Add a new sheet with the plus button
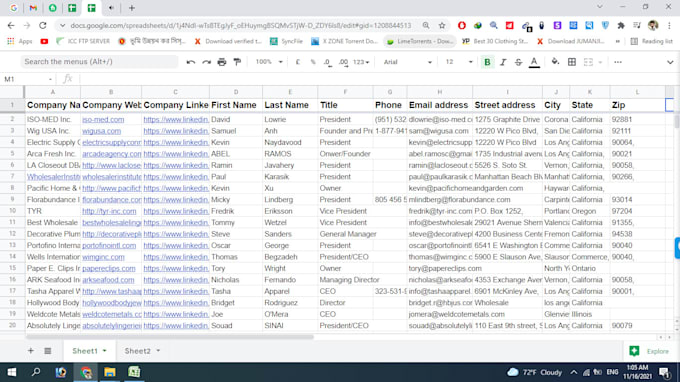The image size is (680, 382). click(31, 351)
